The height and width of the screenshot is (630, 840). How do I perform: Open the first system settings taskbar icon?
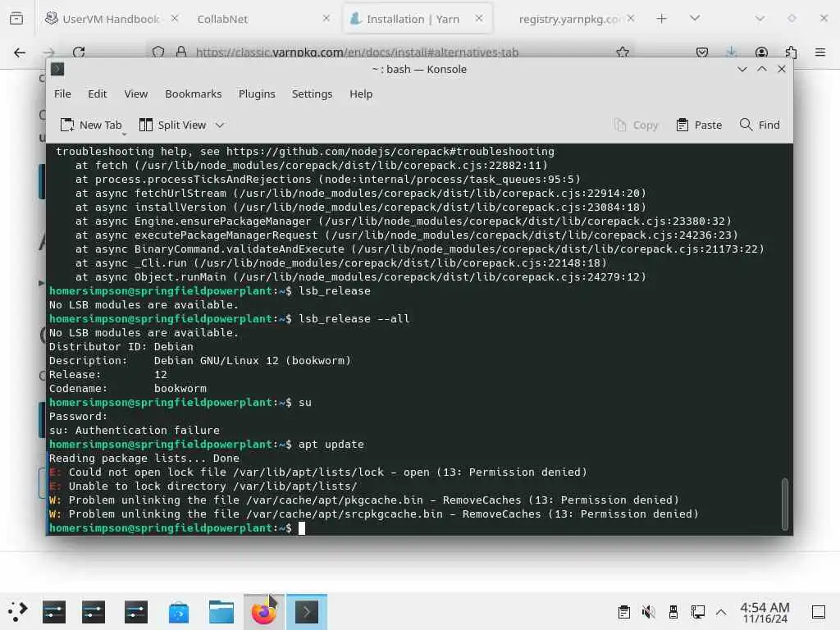54,612
